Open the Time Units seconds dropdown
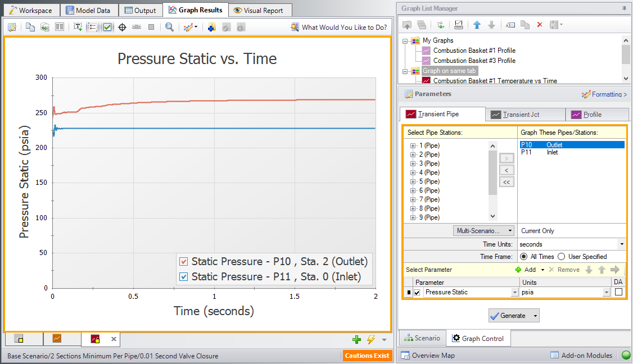 coord(621,244)
